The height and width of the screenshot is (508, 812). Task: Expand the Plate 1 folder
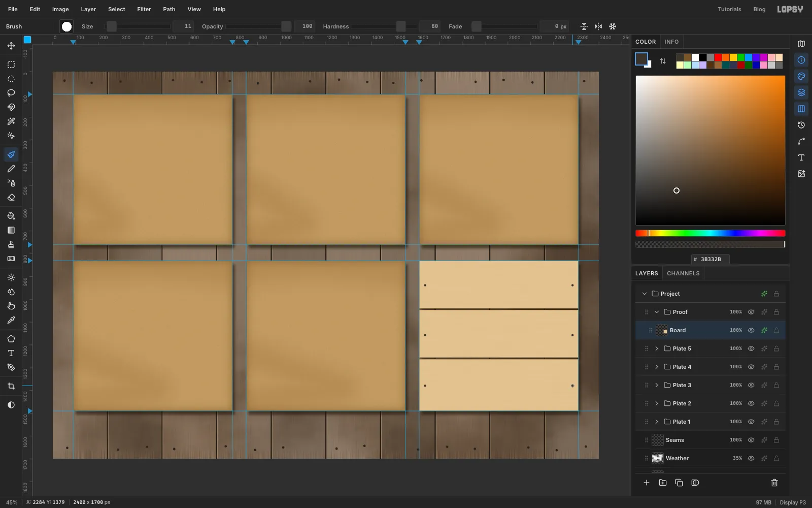657,422
